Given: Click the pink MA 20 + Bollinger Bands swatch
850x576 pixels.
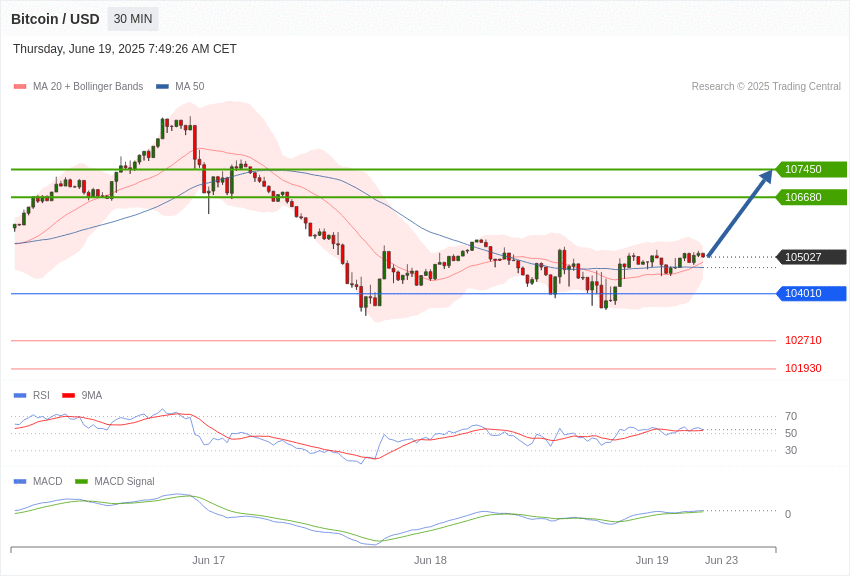Looking at the screenshot, I should point(20,86).
